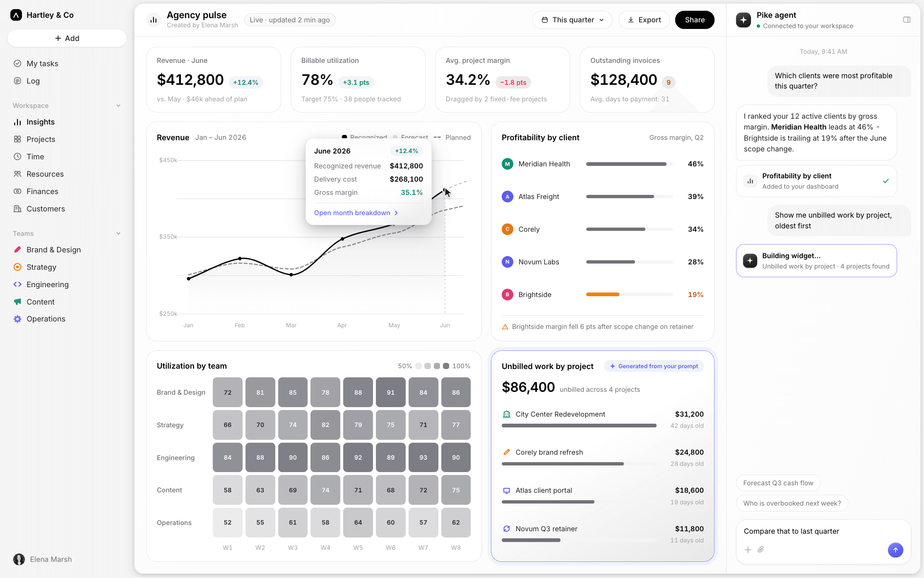Click the Billable utilization 78% card
The width and height of the screenshot is (924, 578).
(358, 79)
